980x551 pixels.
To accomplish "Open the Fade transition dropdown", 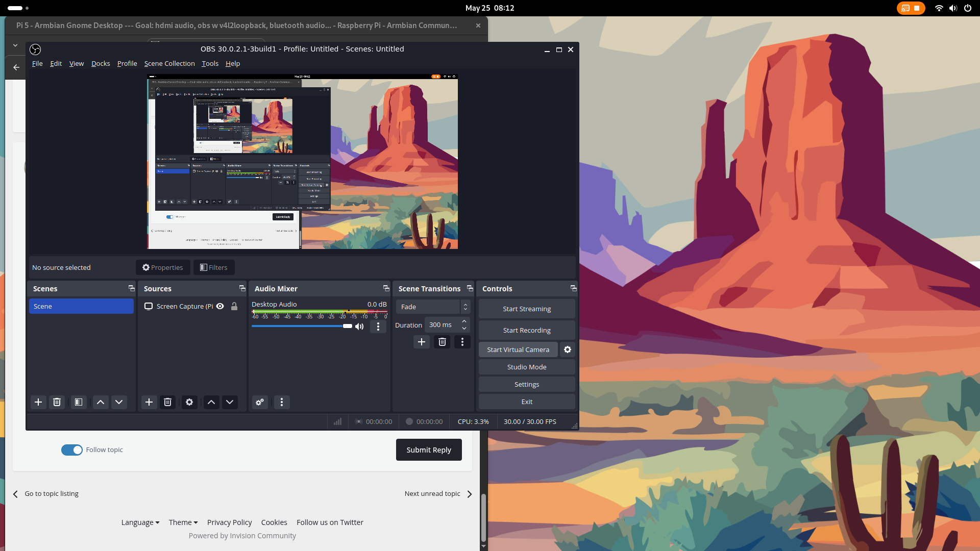I will pyautogui.click(x=433, y=307).
